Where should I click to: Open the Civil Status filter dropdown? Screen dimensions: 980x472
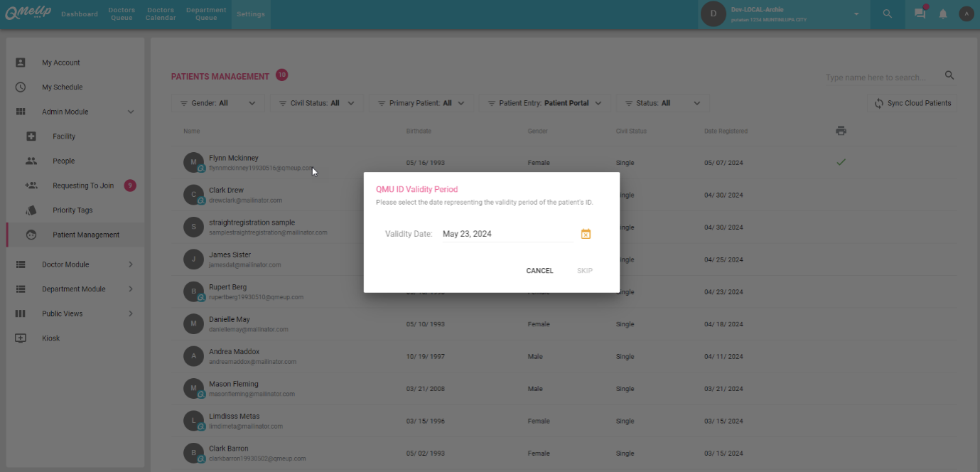click(316, 103)
